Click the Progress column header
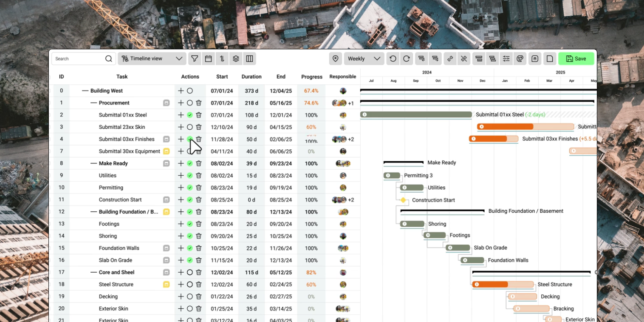The height and width of the screenshot is (322, 644). point(312,77)
